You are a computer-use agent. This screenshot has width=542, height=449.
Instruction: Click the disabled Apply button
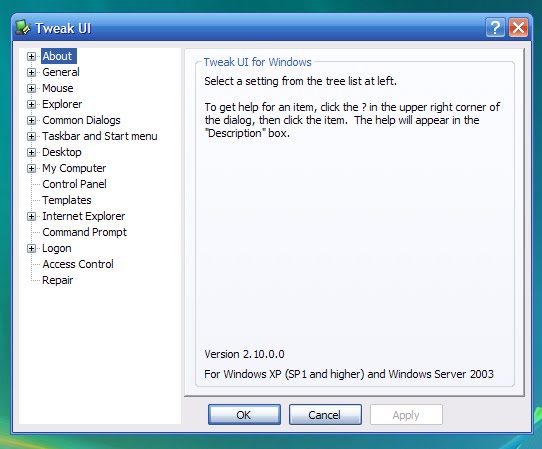(x=406, y=414)
